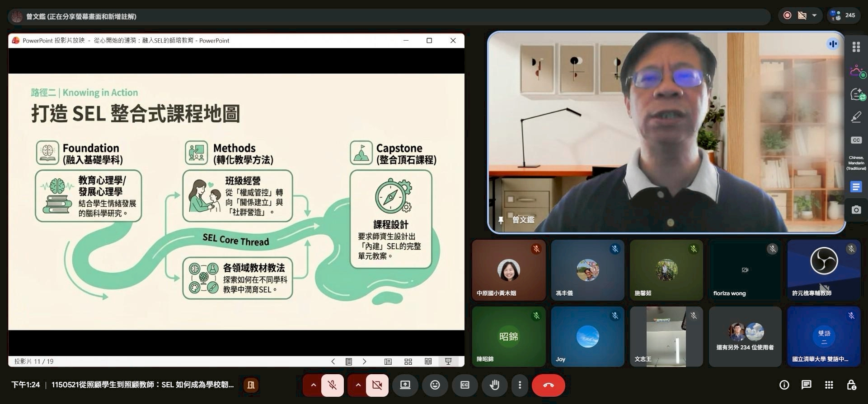Viewport: 868px width, 404px height.
Task: Show the 245 participants list
Action: (x=844, y=15)
